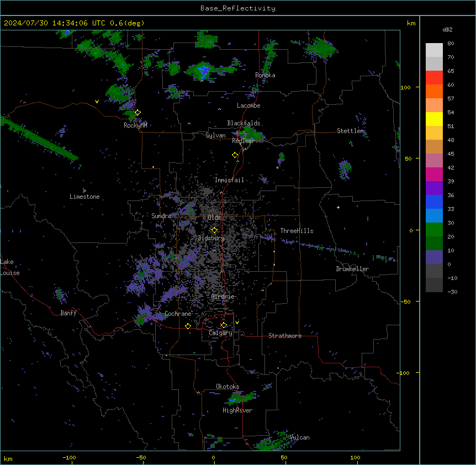The width and height of the screenshot is (476, 465).
Task: Select the RedDeer city label
Action: pos(243,141)
